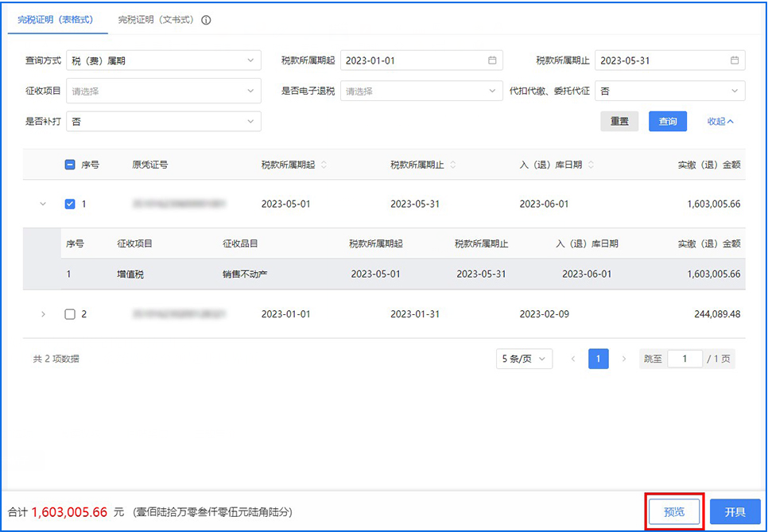Click the 跳至 page number input field
This screenshot has width=768, height=532.
(685, 359)
